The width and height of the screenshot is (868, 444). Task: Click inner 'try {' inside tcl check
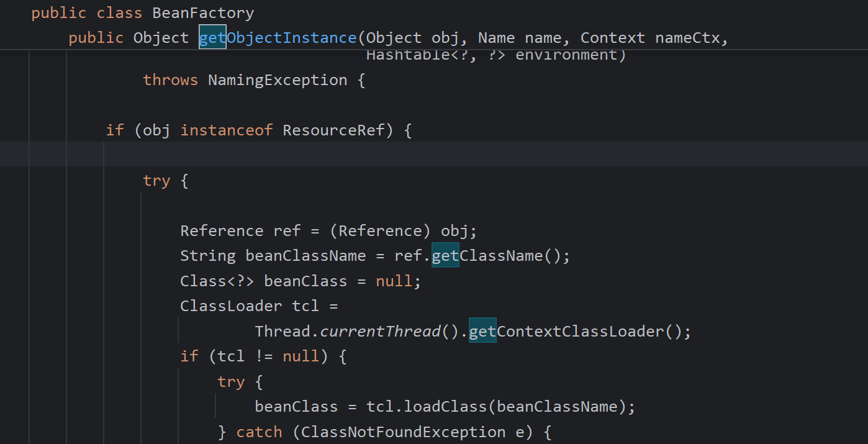[240, 382]
